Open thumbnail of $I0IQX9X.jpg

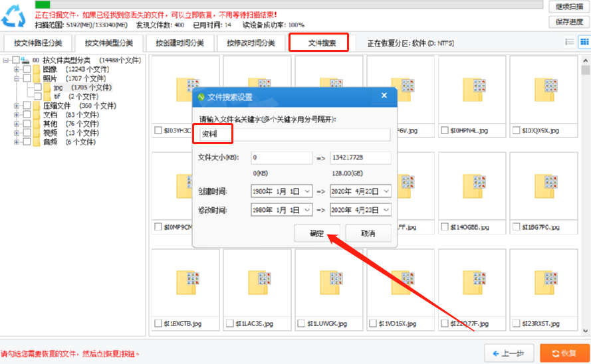(545, 90)
